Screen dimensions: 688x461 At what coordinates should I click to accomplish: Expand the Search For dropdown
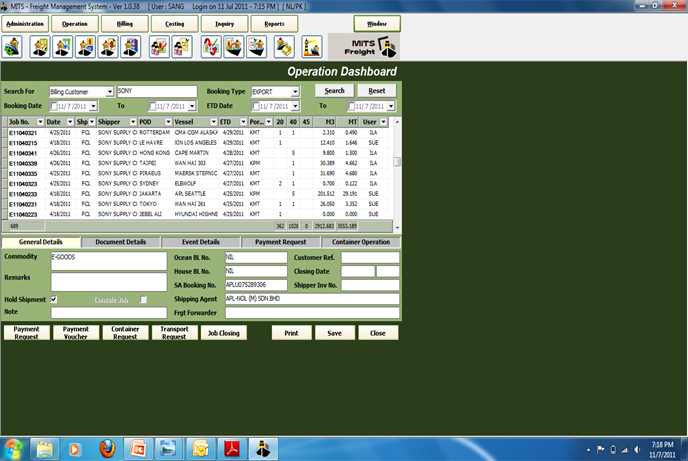pos(109,91)
